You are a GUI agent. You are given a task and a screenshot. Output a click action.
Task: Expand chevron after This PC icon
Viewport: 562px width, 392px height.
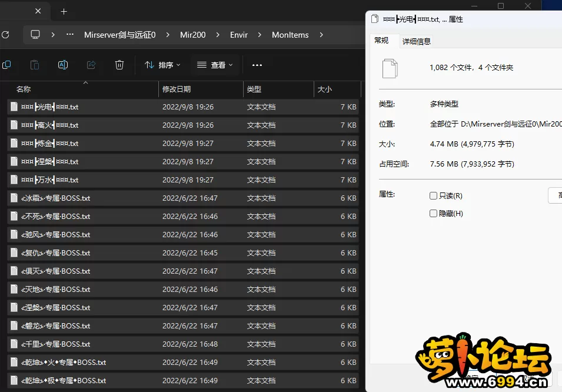53,35
